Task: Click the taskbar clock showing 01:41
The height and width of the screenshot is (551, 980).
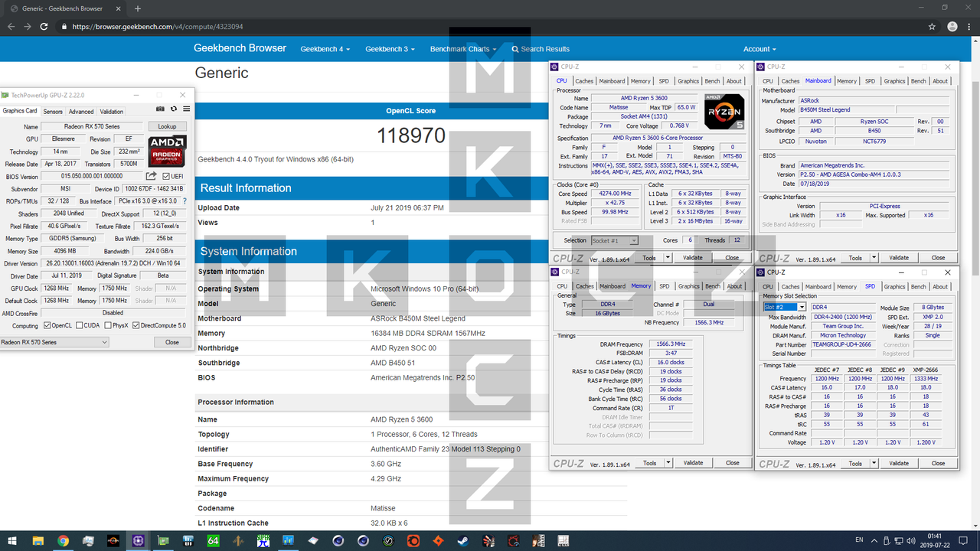Action: point(935,540)
